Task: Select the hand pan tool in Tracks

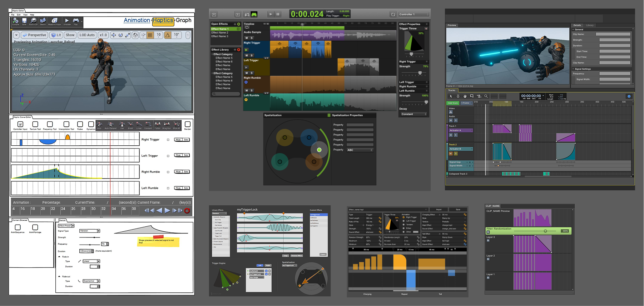Action: 465,96
